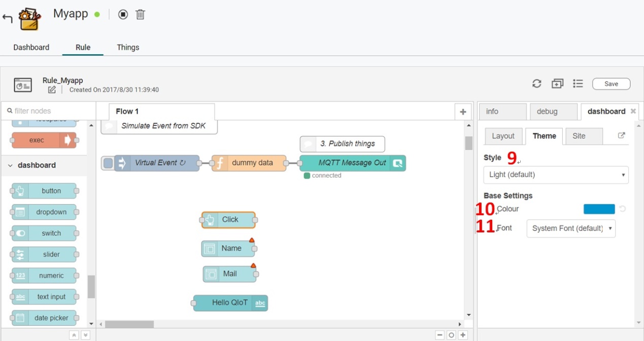Open the Style dropdown showing Light (default)
644x341 pixels.
pos(556,175)
